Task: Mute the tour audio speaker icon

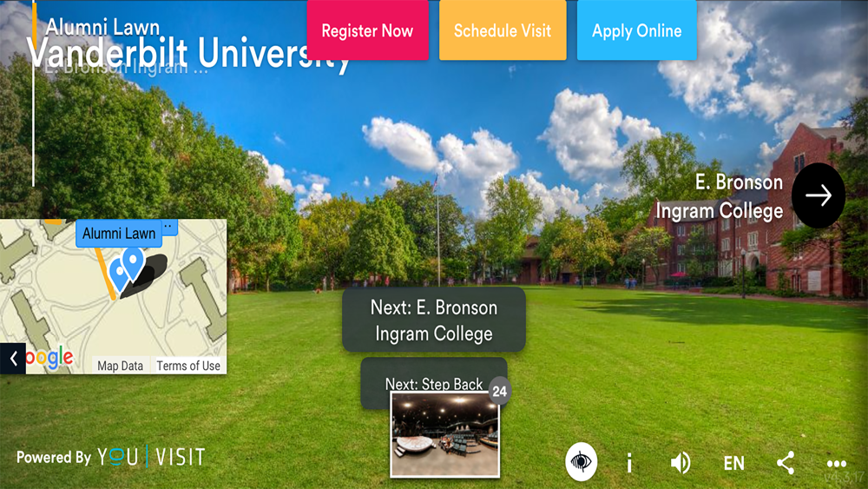Action: coord(681,462)
